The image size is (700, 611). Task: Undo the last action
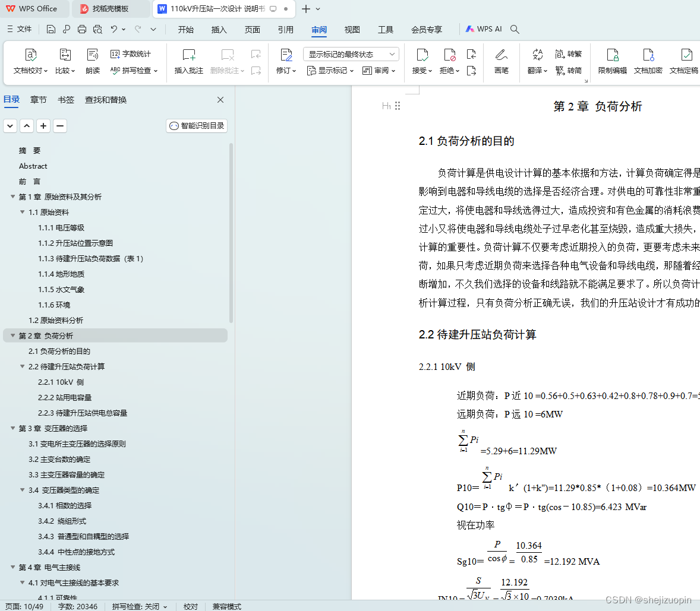click(114, 30)
